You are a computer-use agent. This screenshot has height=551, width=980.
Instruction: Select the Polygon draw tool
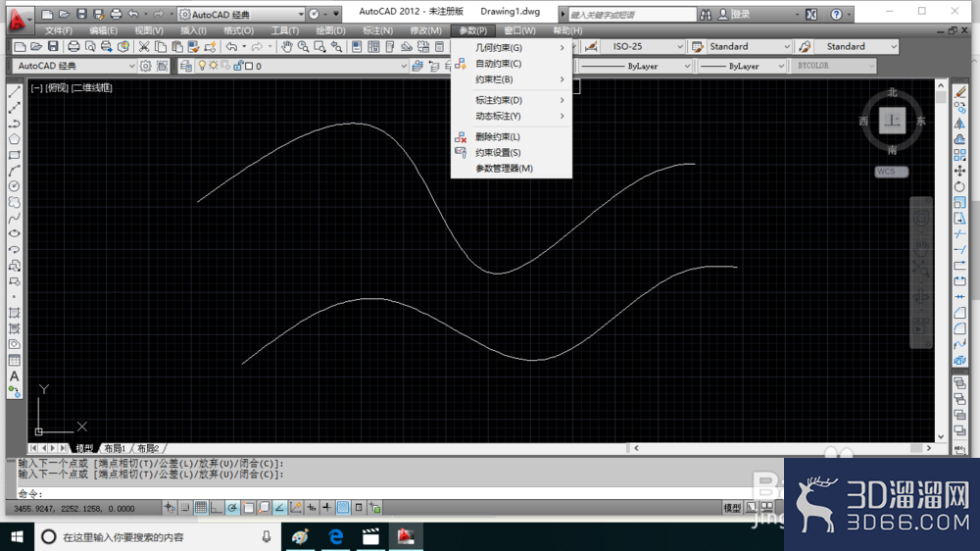coord(15,139)
